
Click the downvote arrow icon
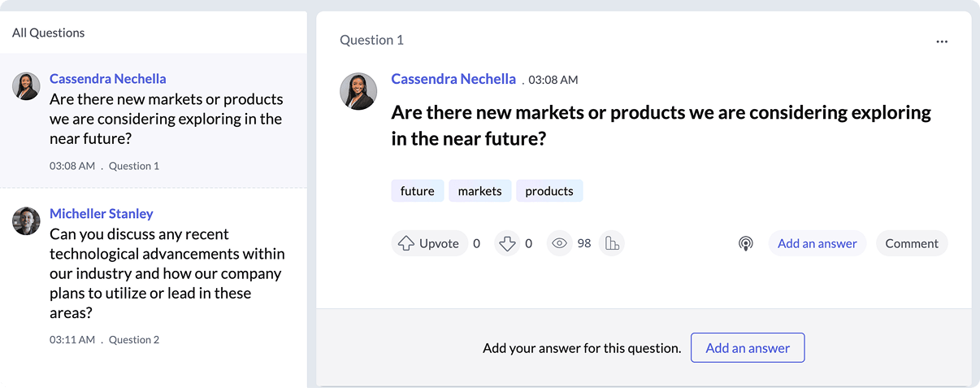pyautogui.click(x=507, y=243)
